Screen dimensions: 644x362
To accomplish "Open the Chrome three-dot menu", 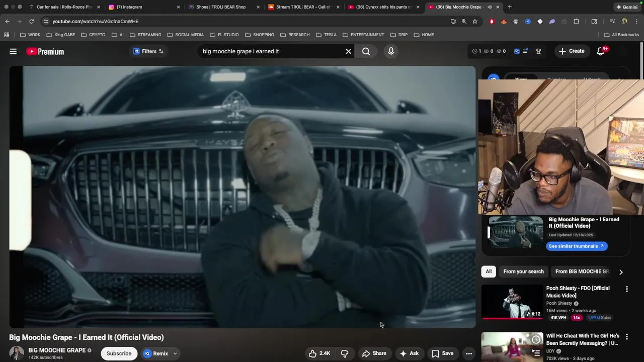I will click(637, 21).
